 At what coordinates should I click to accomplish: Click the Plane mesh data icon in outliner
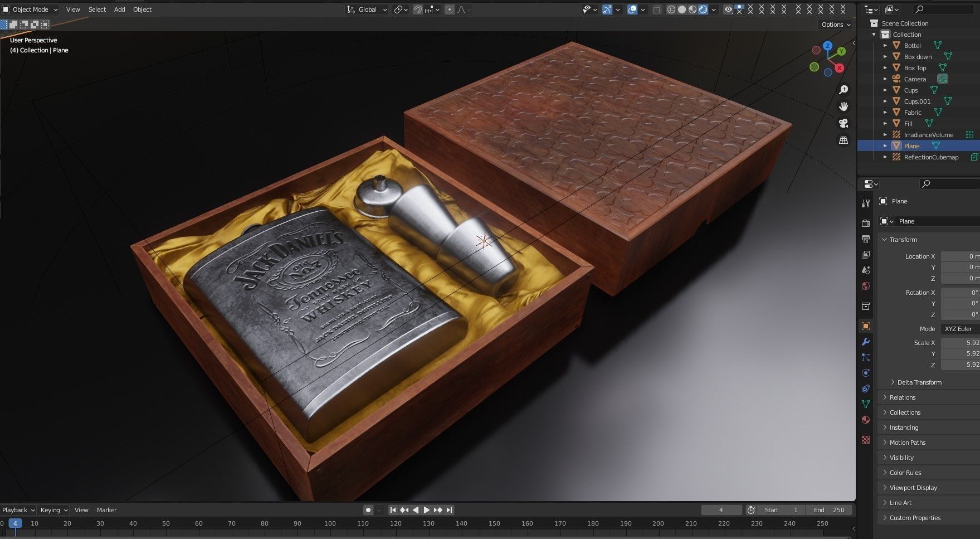[936, 145]
